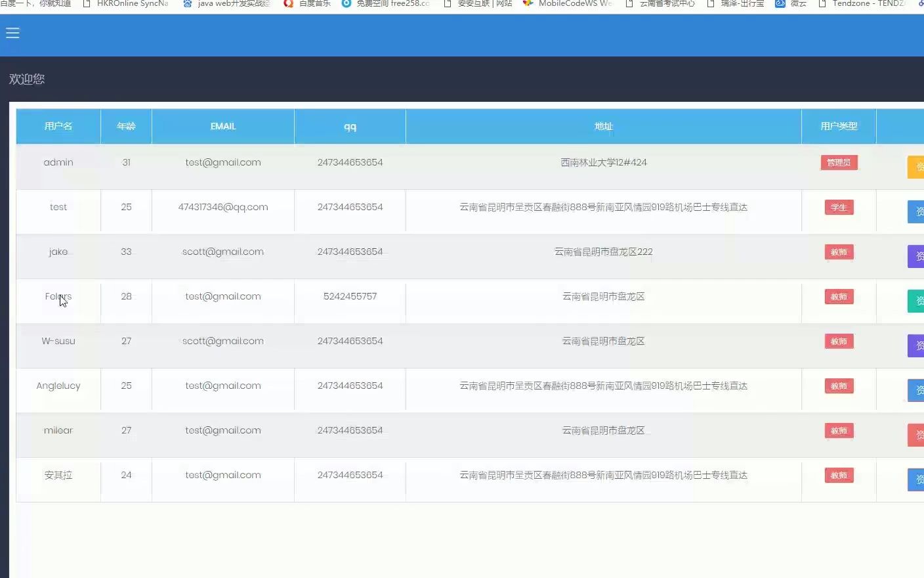Open the MobileCodeWS We bookmark
The image size is (924, 578).
coord(568,4)
